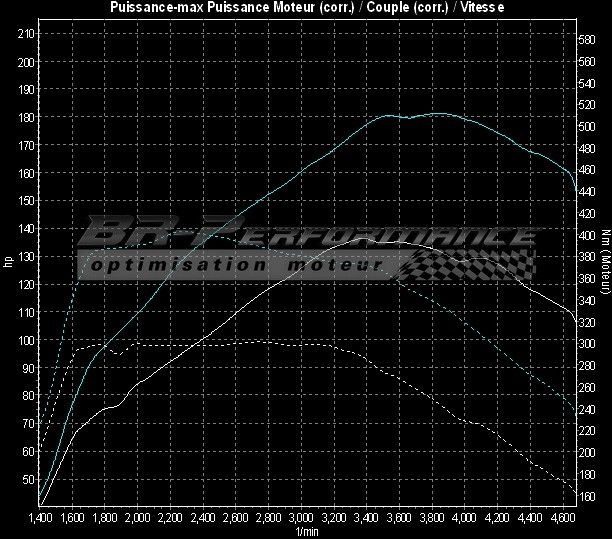
Task: Click the 300 value on the Nm axis
Action: (587, 344)
